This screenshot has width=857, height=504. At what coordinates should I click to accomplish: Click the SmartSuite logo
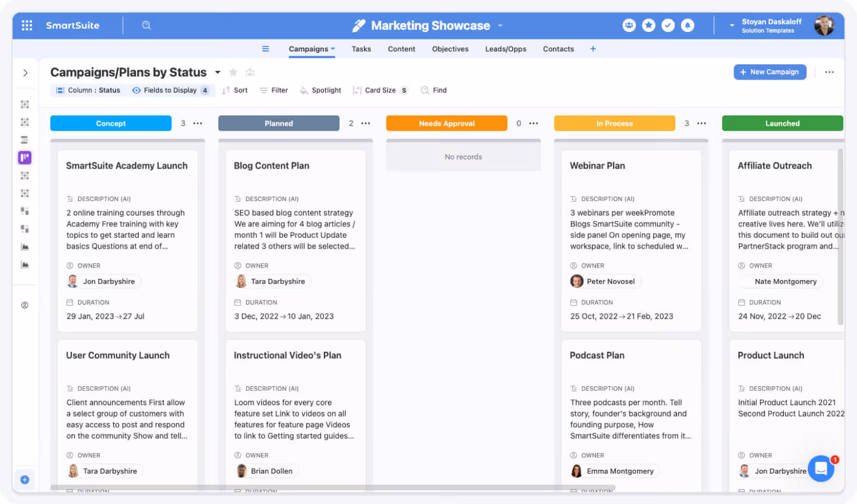coord(73,25)
